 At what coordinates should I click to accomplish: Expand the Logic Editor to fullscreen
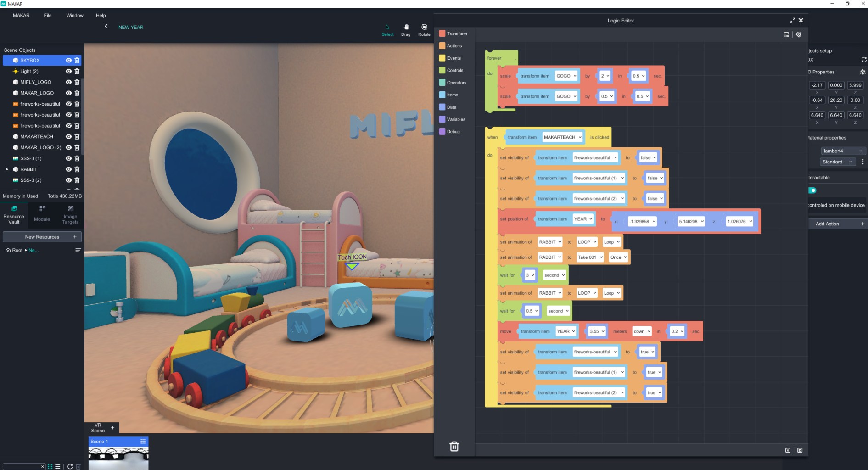pyautogui.click(x=792, y=21)
